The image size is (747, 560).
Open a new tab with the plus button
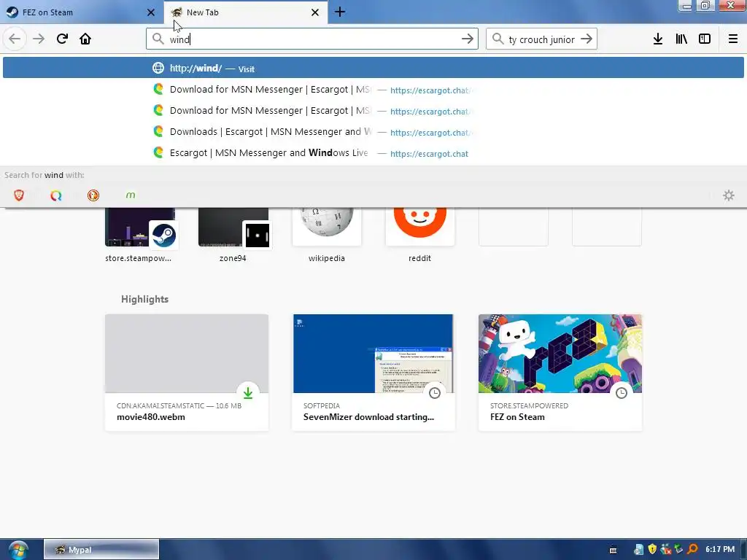pyautogui.click(x=340, y=12)
